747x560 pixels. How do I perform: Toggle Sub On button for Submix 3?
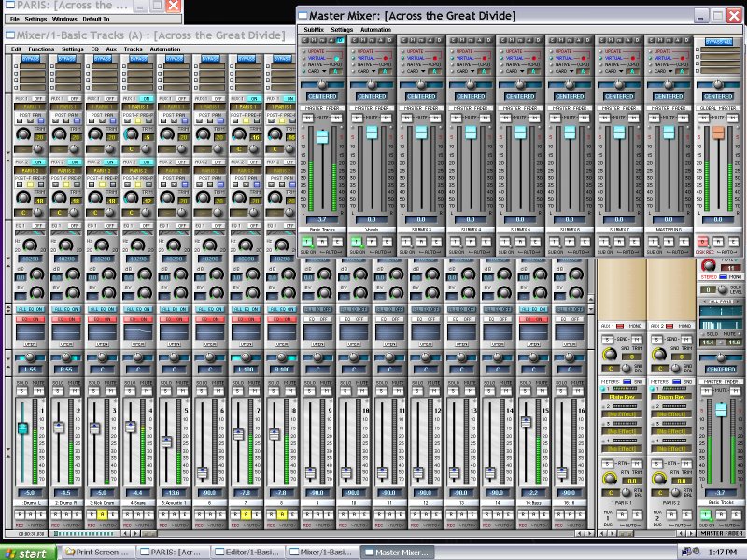click(x=406, y=242)
